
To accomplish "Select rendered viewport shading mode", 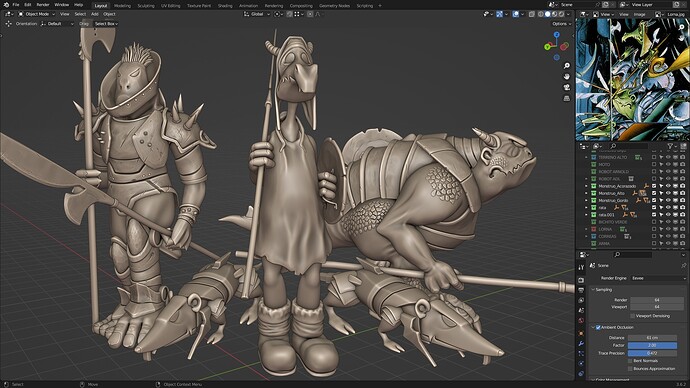I will (x=561, y=14).
